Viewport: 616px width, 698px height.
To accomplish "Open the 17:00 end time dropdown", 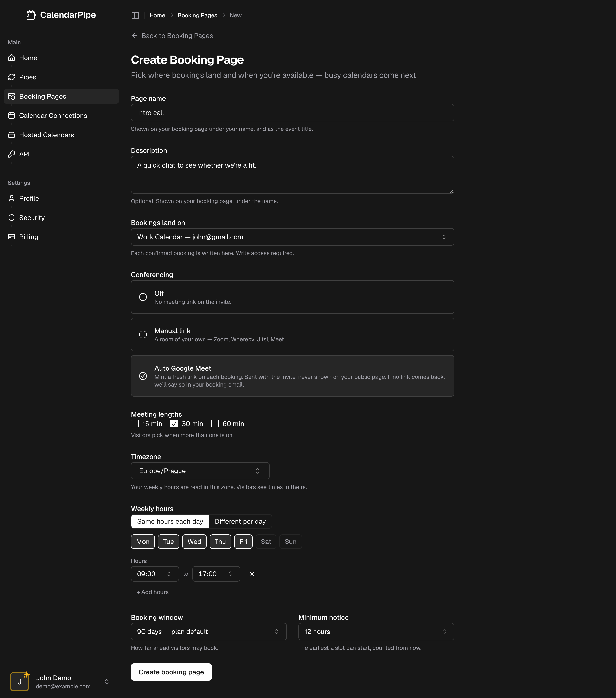I will pyautogui.click(x=216, y=574).
